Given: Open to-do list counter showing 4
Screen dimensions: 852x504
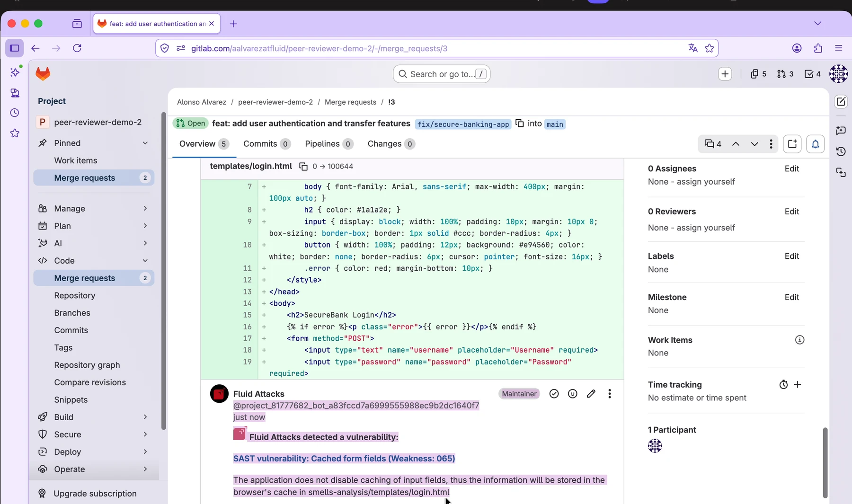Looking at the screenshot, I should tap(813, 74).
